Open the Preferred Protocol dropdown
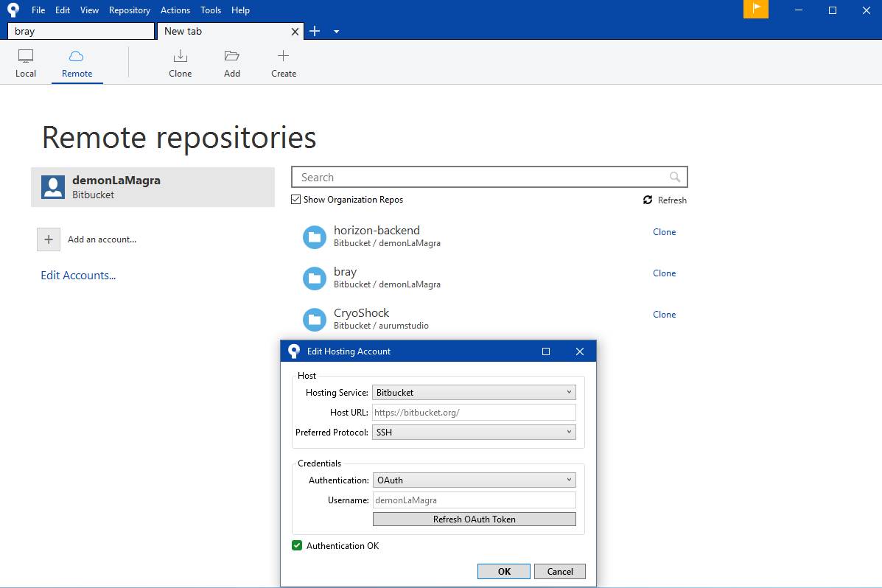 pos(474,432)
